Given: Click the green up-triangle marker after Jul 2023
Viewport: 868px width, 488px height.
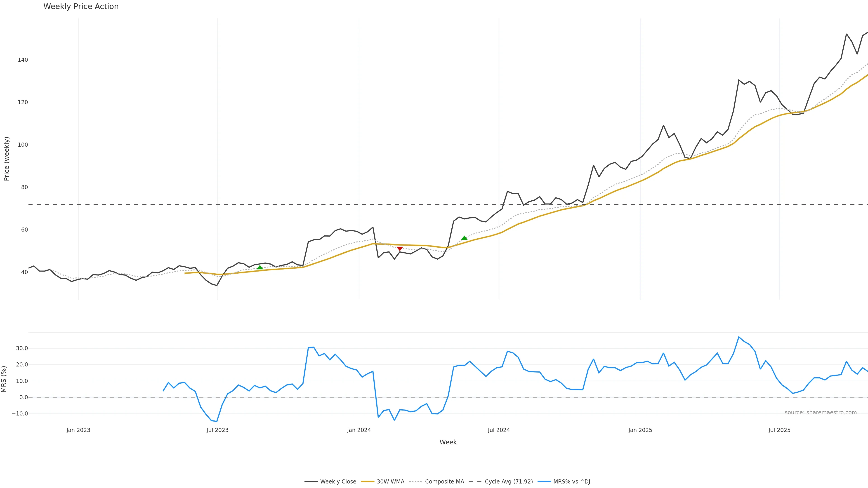Looking at the screenshot, I should [259, 267].
